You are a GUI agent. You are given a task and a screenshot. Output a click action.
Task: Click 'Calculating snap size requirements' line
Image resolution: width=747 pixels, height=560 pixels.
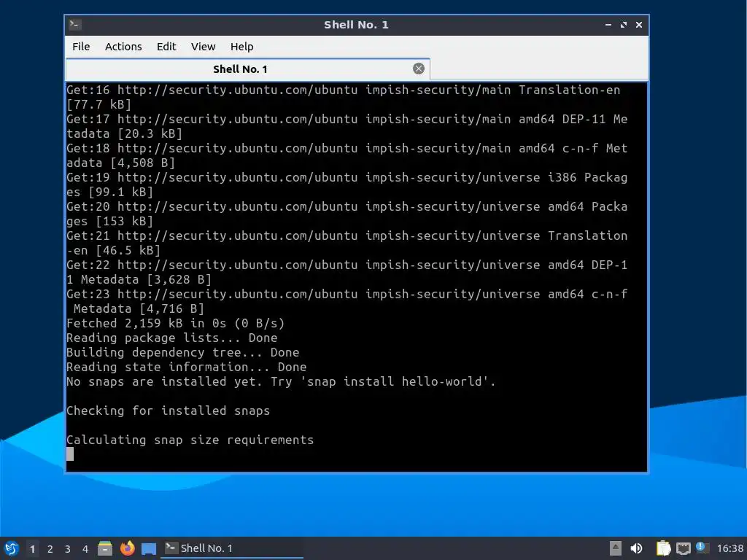point(190,440)
